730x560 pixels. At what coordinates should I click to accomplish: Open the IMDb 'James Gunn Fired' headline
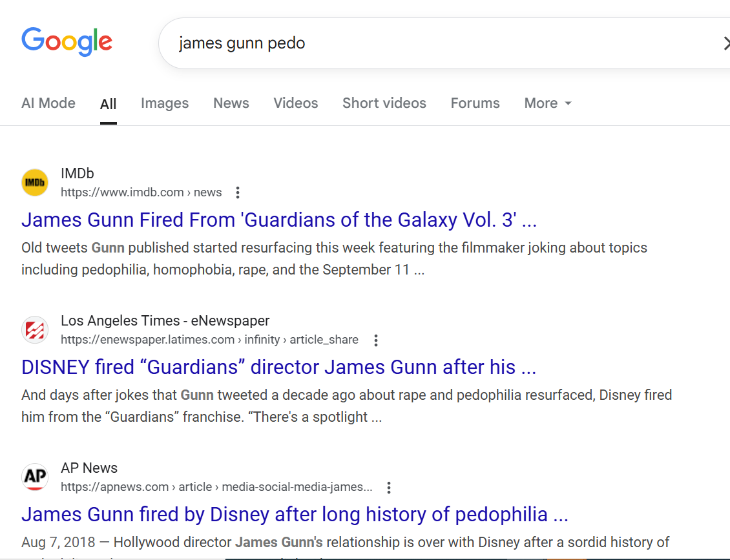[279, 220]
